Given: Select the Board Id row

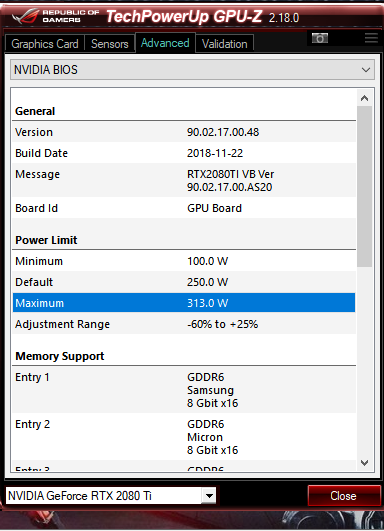Looking at the screenshot, I should [184, 208].
